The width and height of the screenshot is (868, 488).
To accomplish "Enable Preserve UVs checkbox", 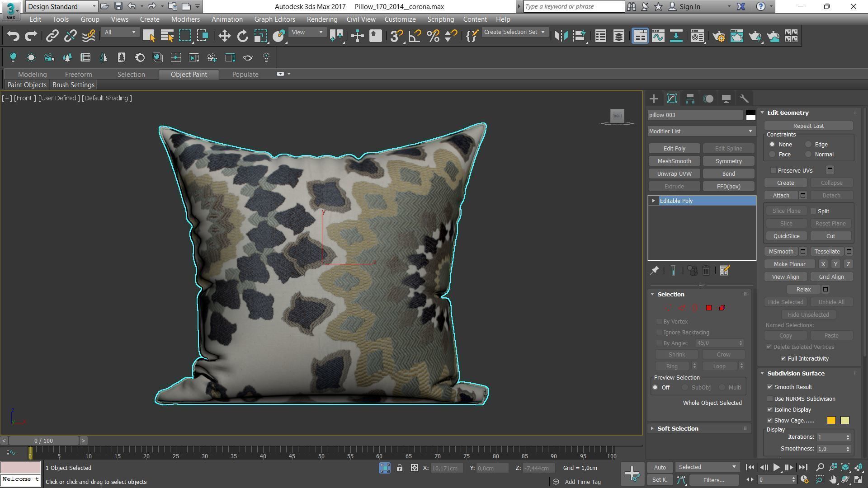I will tap(774, 170).
